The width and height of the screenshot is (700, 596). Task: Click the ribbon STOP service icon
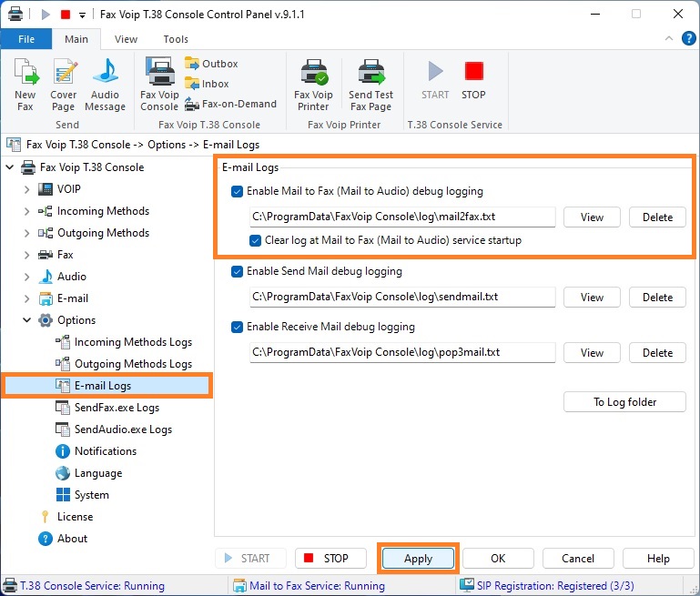pos(473,80)
